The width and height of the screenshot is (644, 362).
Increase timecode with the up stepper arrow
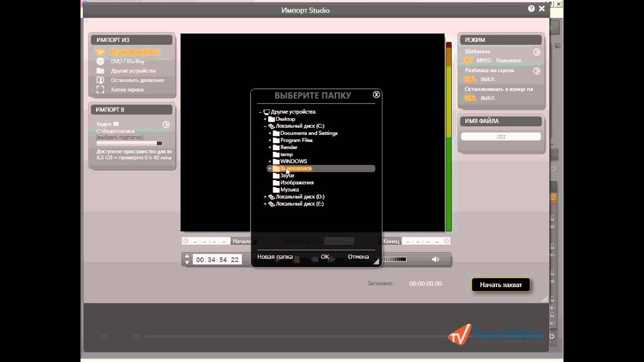187,256
